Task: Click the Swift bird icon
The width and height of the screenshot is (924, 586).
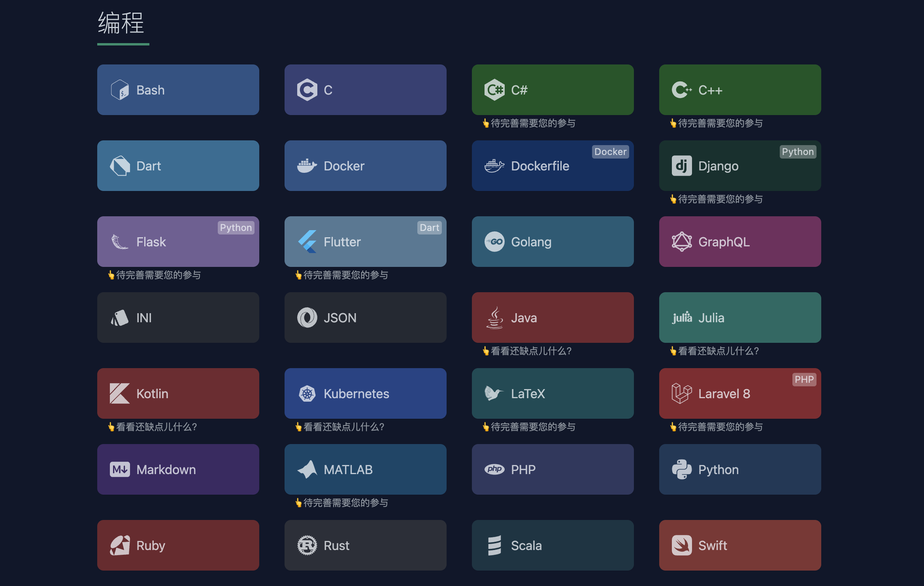Action: tap(682, 545)
